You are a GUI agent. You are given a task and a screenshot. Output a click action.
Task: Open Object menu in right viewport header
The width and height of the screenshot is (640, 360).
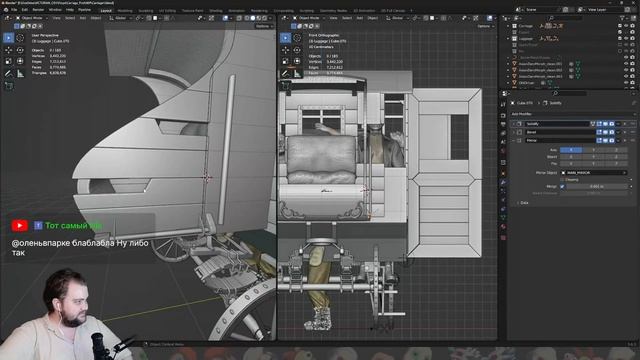372,18
